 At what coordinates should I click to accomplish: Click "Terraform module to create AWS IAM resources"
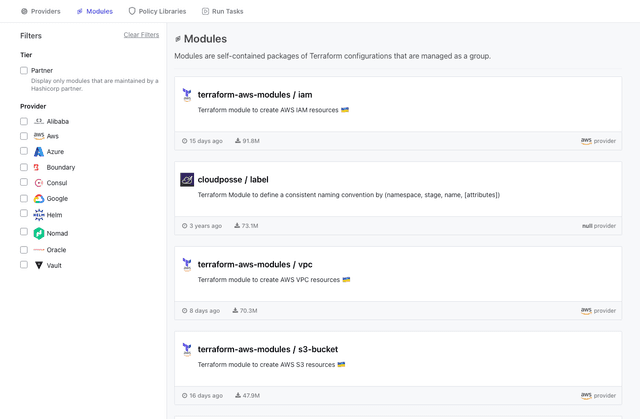click(x=268, y=110)
